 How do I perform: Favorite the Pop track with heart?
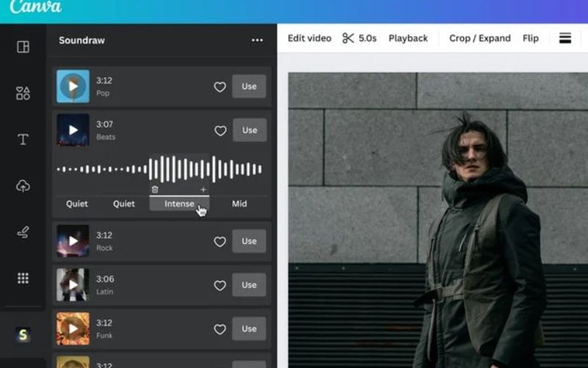click(220, 87)
